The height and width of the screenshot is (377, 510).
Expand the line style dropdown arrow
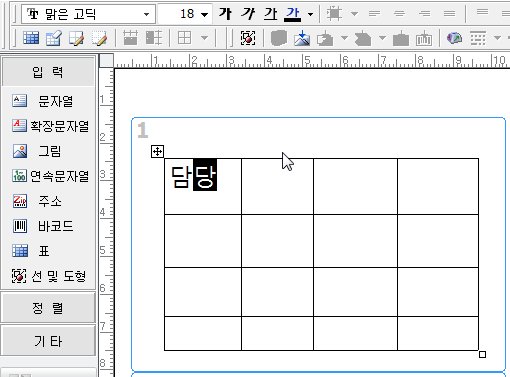coord(497,38)
